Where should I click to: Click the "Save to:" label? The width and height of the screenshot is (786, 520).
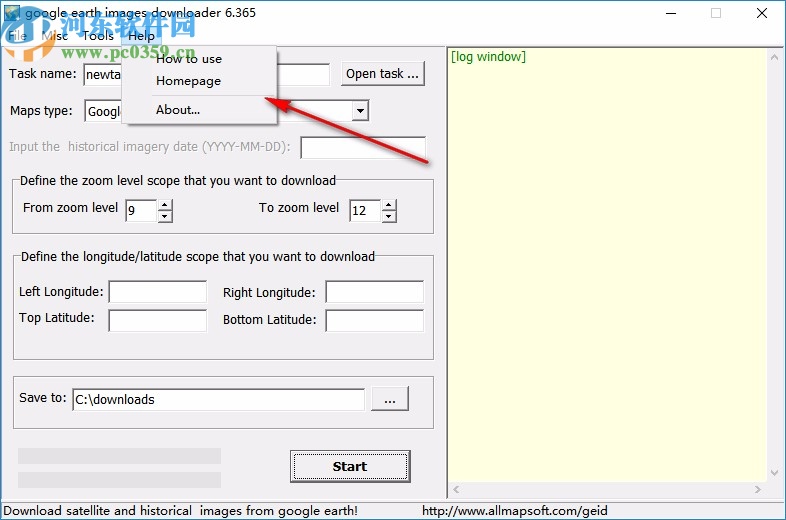[43, 398]
